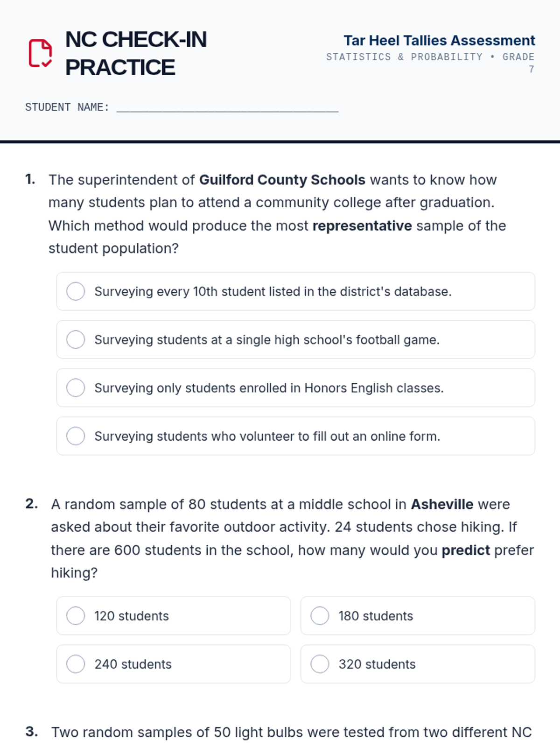Click the red document checkmark icon

point(40,53)
